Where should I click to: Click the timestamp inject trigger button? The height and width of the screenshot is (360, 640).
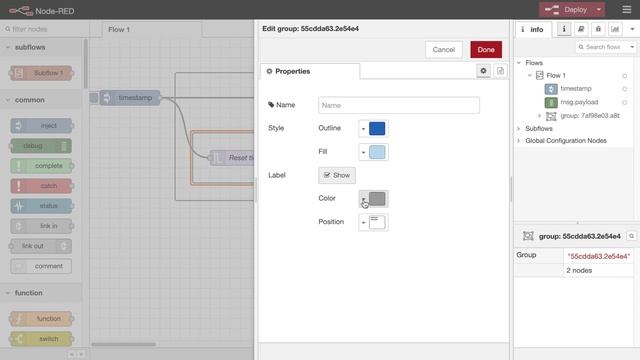pos(93,98)
